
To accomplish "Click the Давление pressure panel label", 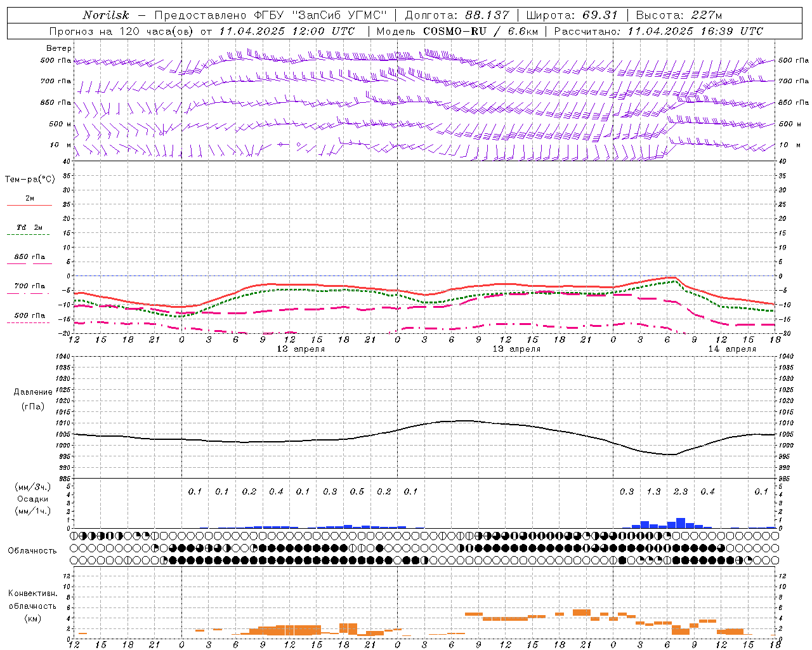I will pos(33,392).
